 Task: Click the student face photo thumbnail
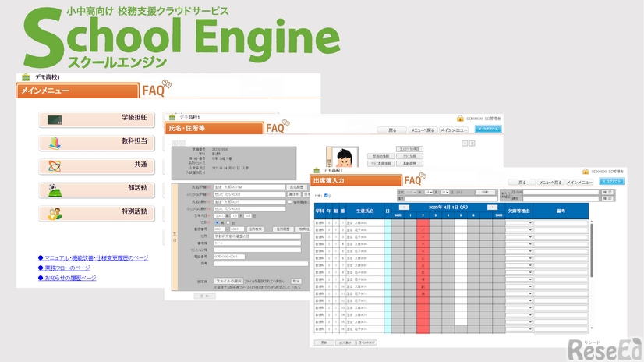coord(344,157)
